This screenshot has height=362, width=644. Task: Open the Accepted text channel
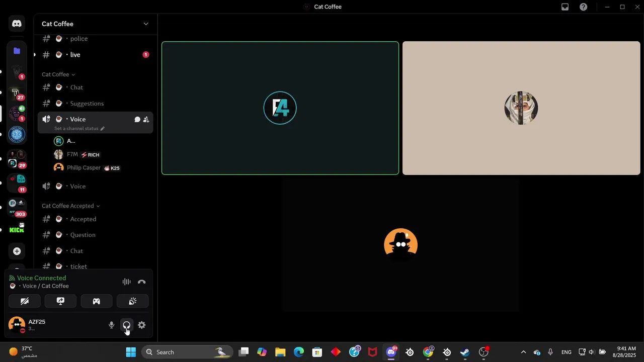point(95,219)
